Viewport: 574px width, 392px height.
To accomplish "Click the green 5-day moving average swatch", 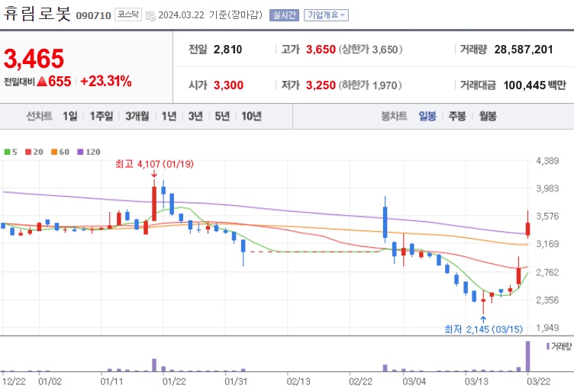I will pyautogui.click(x=8, y=152).
